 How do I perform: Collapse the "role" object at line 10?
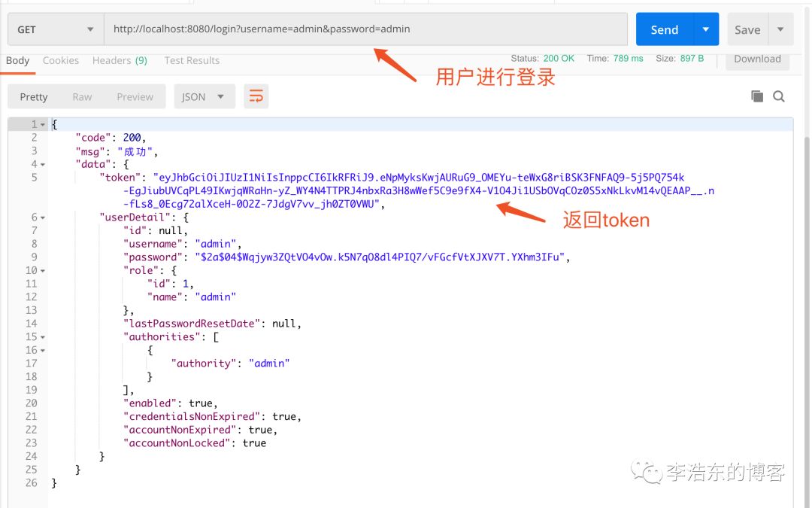(42, 271)
